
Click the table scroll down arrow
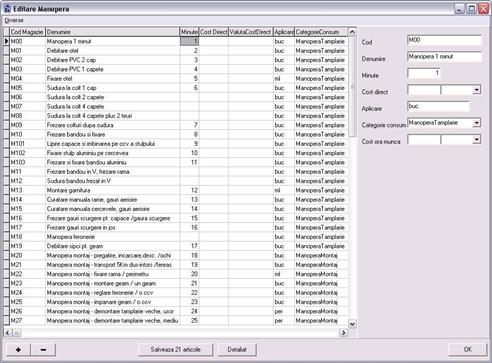[x=352, y=323]
